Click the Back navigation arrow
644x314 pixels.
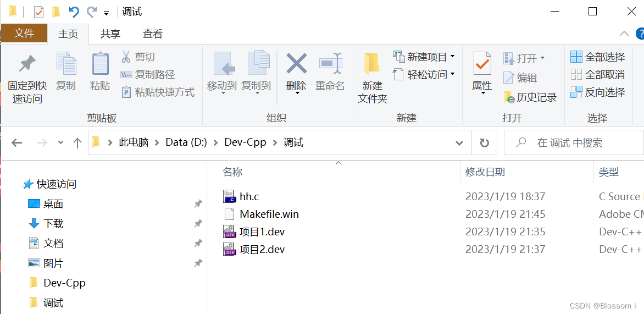pyautogui.click(x=17, y=142)
